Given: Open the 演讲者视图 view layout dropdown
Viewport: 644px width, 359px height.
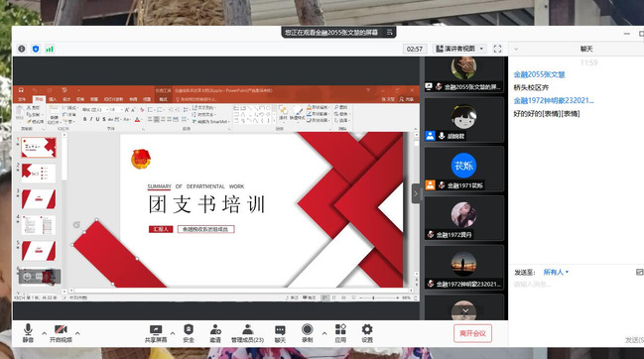Looking at the screenshot, I should [x=459, y=49].
